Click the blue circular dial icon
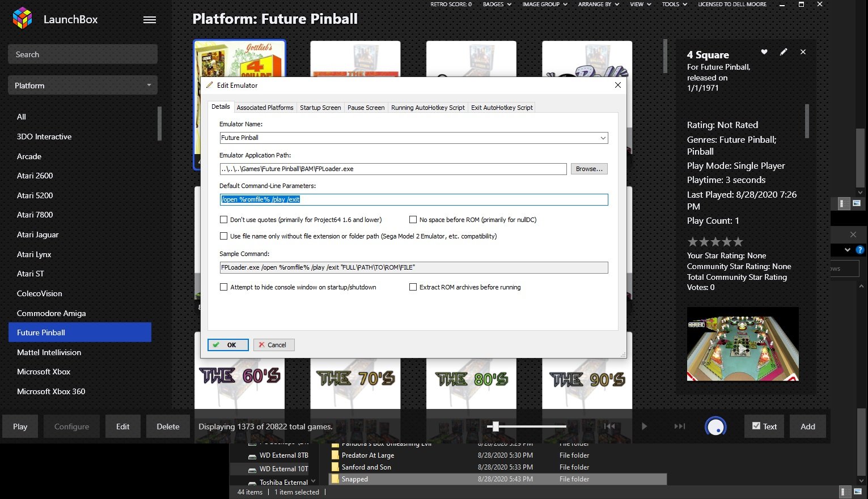Viewport: 868px width, 499px height. [715, 427]
